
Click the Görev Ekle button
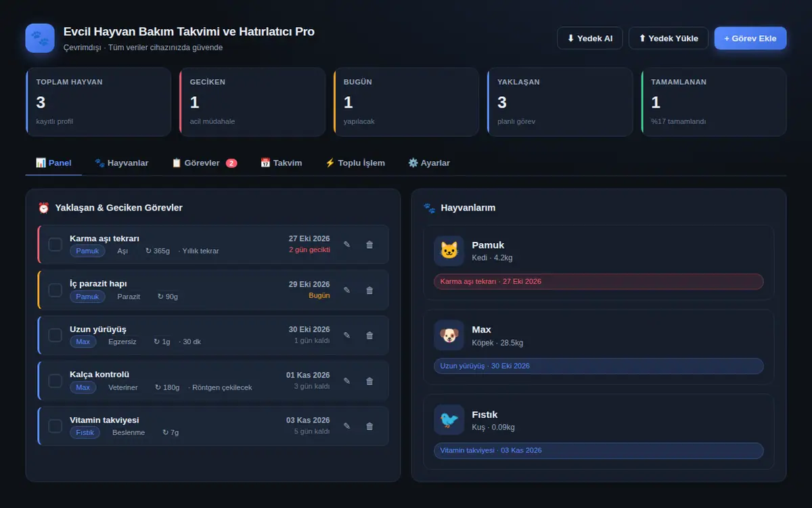click(750, 38)
